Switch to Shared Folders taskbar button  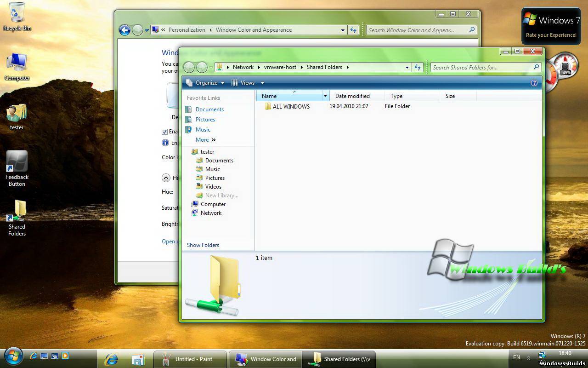pyautogui.click(x=339, y=359)
